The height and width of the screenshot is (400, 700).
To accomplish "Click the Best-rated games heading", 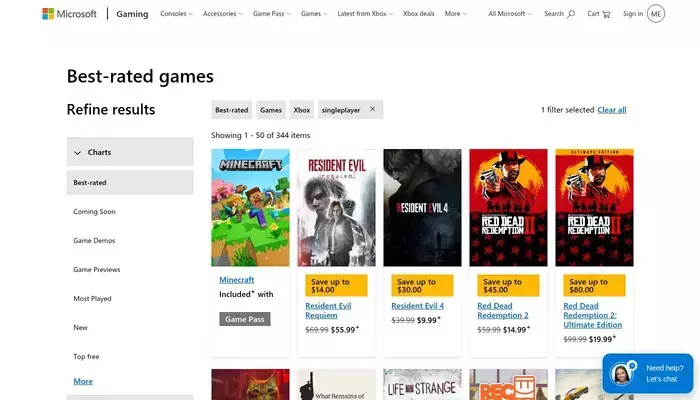I will (x=140, y=76).
